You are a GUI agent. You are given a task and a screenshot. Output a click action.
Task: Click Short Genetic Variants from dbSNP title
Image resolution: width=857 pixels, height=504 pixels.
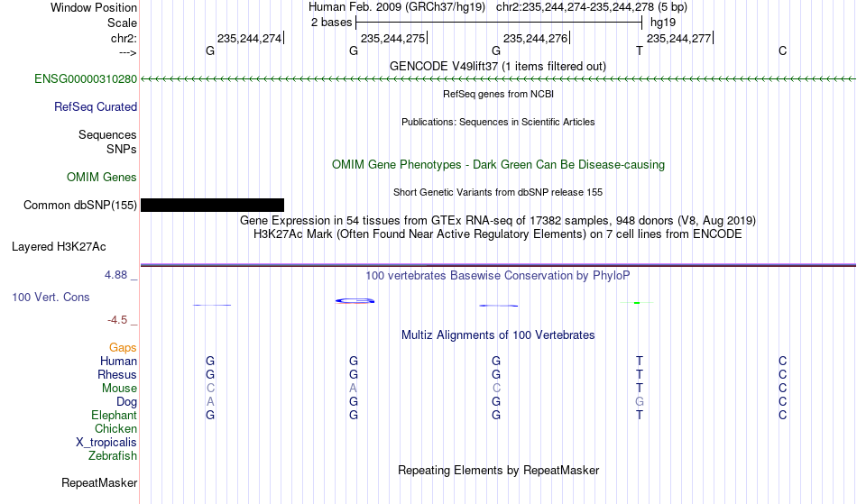[x=498, y=192]
